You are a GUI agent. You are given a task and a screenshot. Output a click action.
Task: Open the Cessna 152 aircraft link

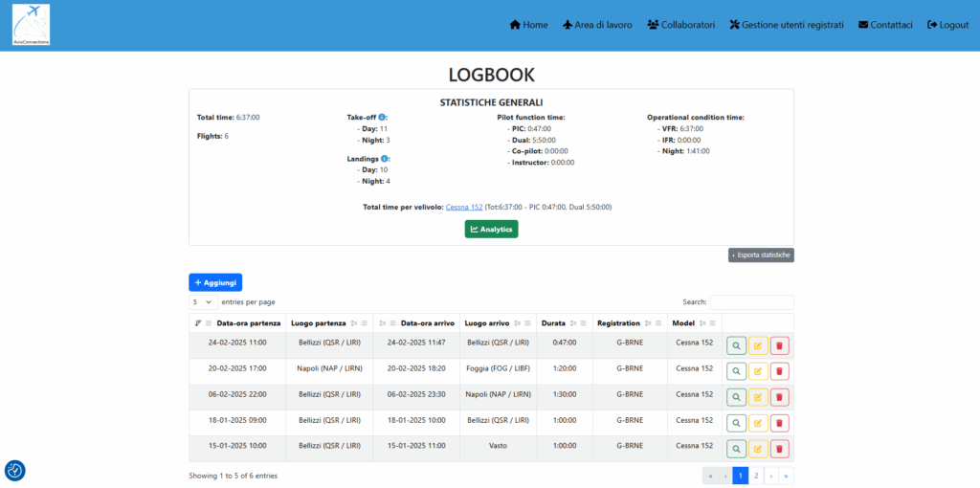pyautogui.click(x=464, y=207)
